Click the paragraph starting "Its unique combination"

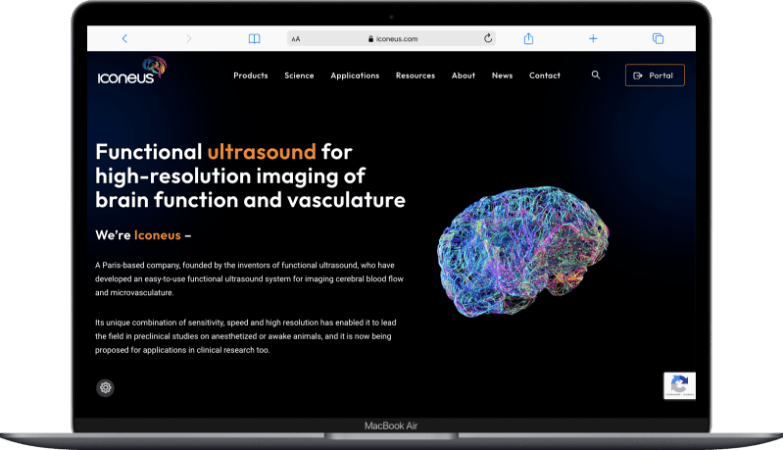click(245, 336)
